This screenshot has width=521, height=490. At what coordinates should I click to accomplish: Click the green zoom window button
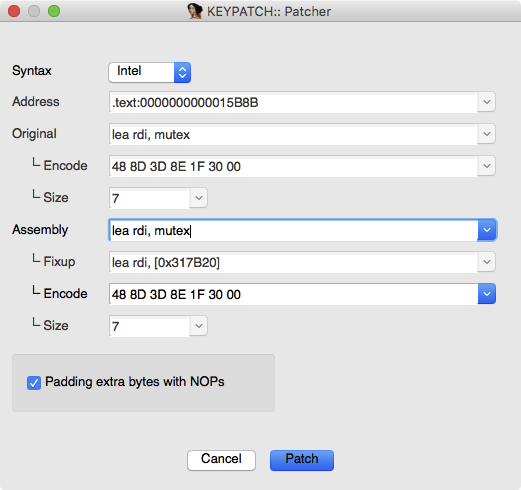point(54,11)
